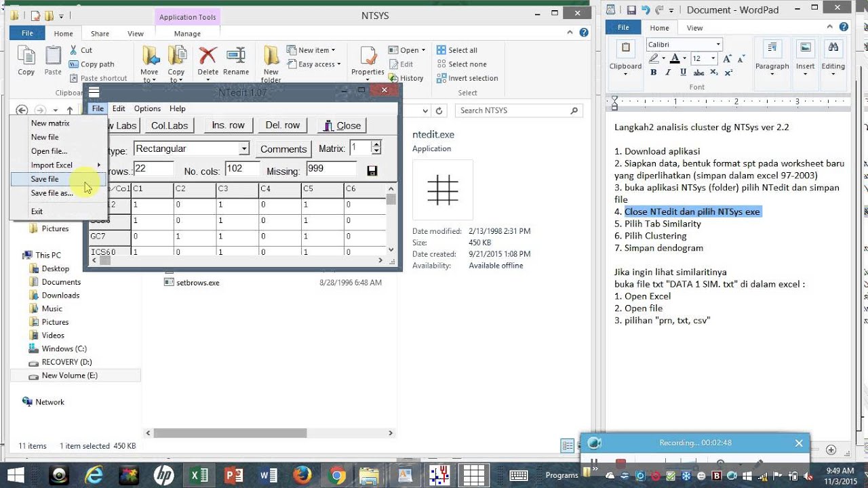Image resolution: width=868 pixels, height=488 pixels.
Task: Click the Del. row button
Action: [x=283, y=125]
